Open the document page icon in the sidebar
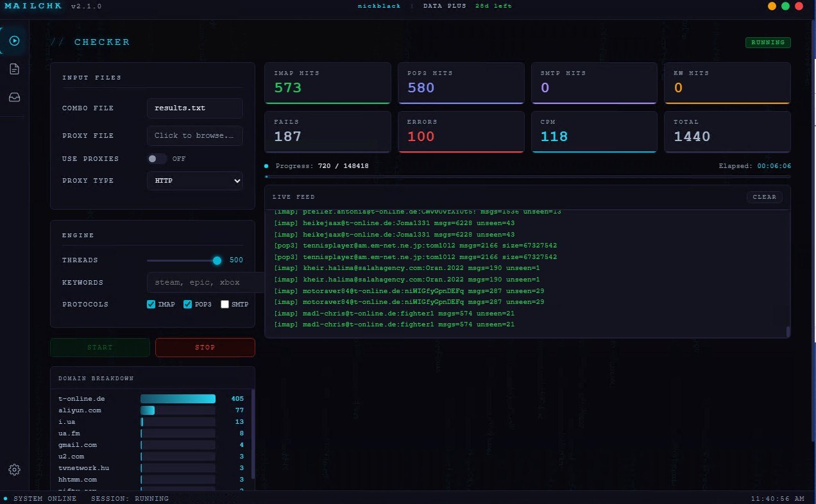Image resolution: width=816 pixels, height=504 pixels. pos(14,69)
